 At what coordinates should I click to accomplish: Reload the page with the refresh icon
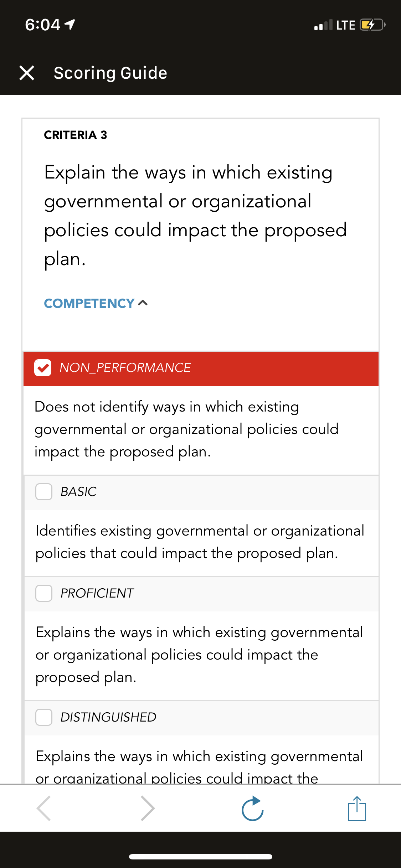(252, 808)
